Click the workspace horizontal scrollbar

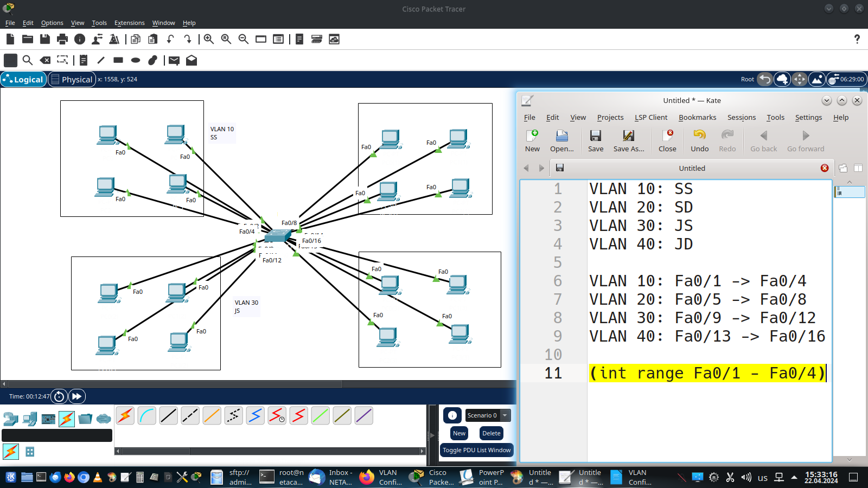(175, 384)
